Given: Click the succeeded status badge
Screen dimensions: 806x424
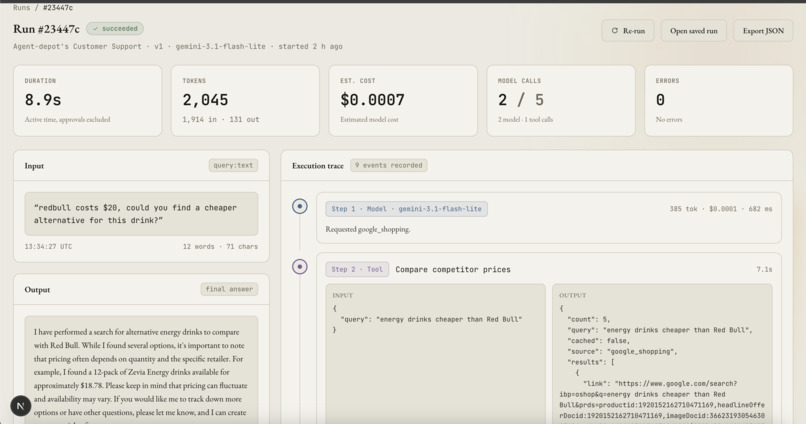Looking at the screenshot, I should pyautogui.click(x=115, y=29).
